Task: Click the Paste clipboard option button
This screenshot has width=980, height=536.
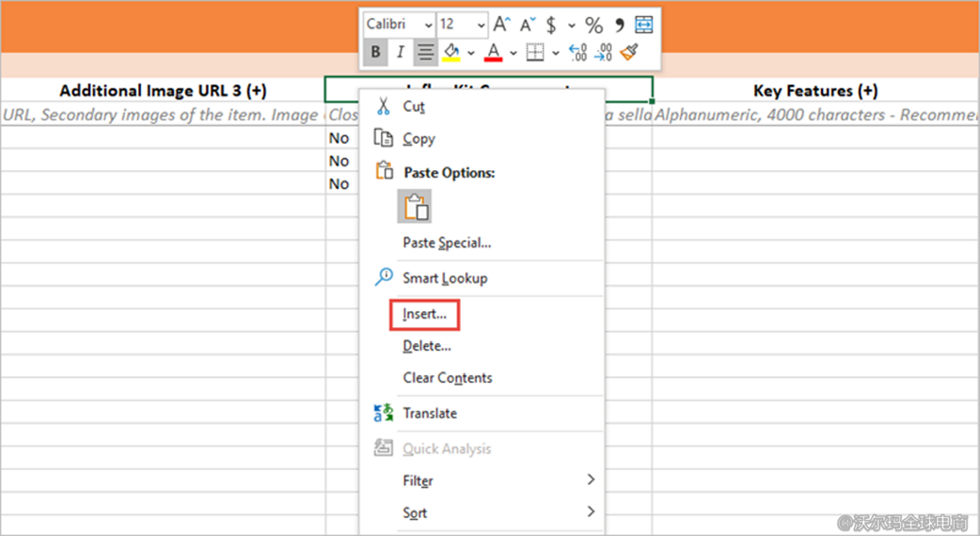Action: 415,207
